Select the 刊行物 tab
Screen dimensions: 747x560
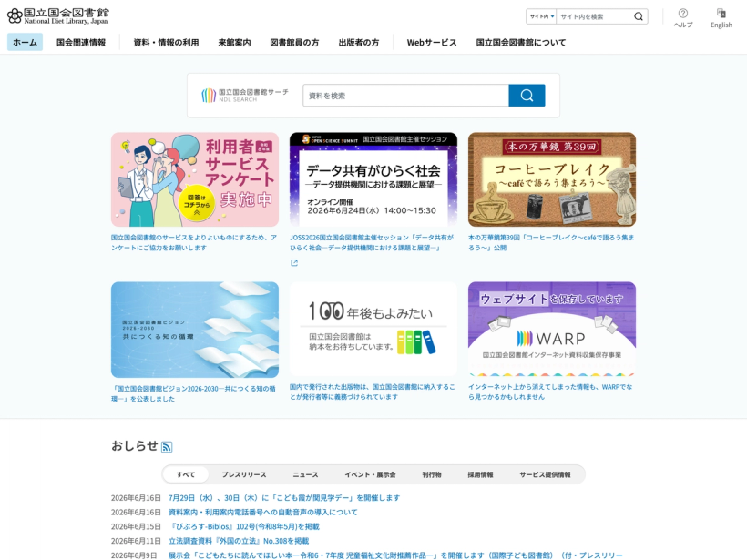432,474
